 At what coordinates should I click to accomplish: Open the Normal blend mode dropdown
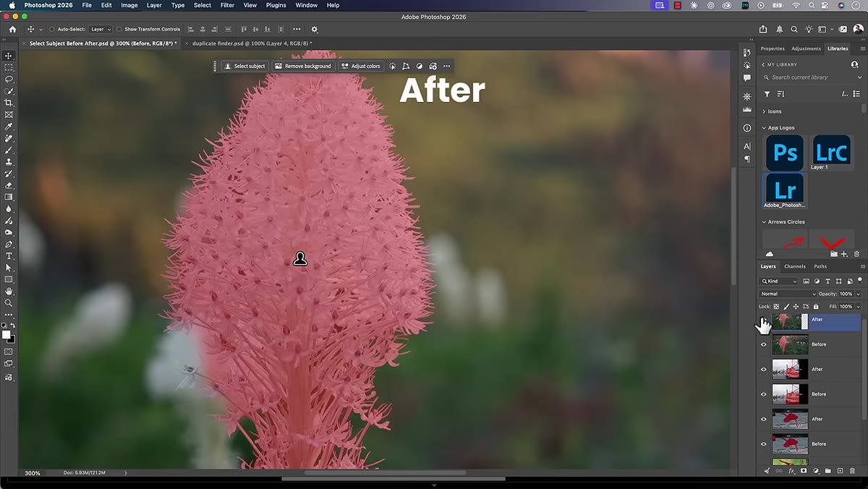point(788,294)
